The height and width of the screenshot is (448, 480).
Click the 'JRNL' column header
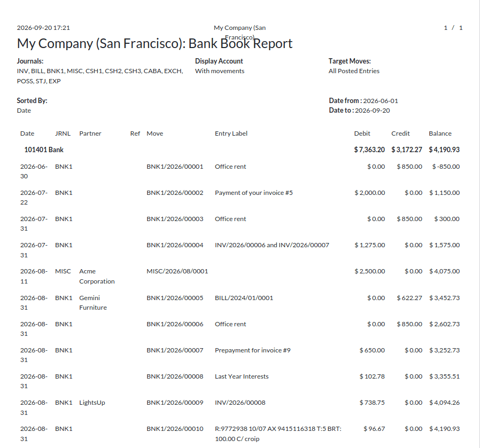[63, 133]
